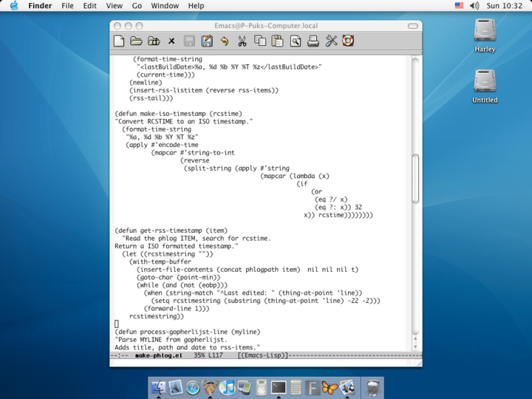Screen dimensions: 532x399
Task: Open the File menu
Action: pos(67,6)
